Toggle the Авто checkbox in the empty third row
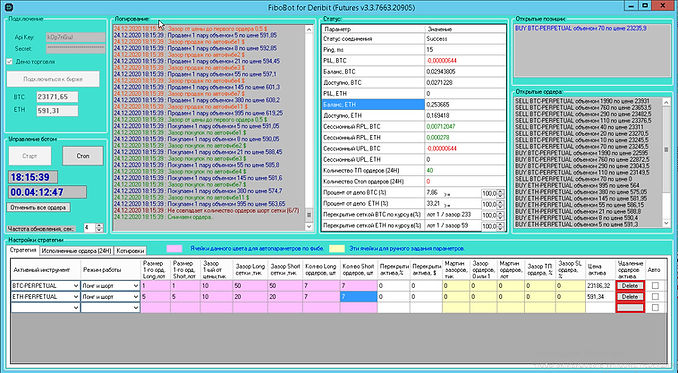Screen dimensions: 678x373 point(655,308)
